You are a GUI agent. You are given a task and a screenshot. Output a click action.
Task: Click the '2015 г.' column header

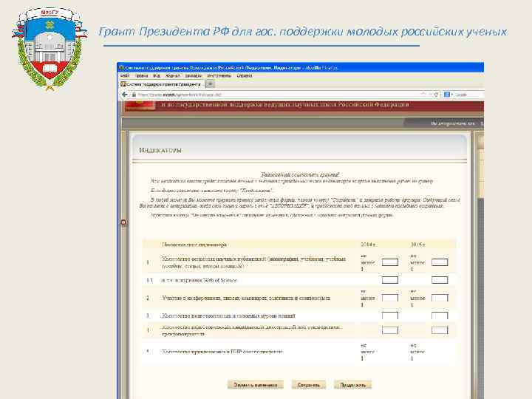[417, 245]
